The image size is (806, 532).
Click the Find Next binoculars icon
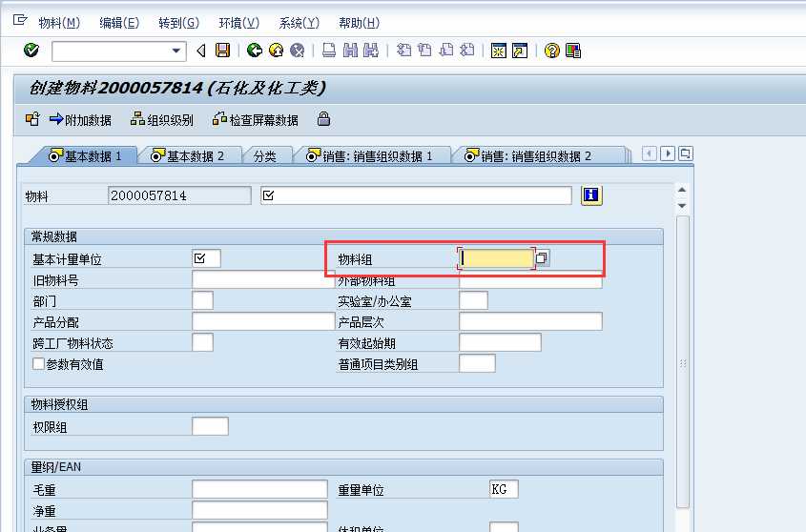pos(371,51)
